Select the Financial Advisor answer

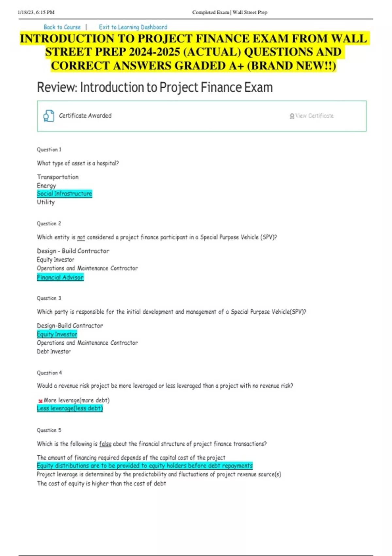pyautogui.click(x=60, y=277)
